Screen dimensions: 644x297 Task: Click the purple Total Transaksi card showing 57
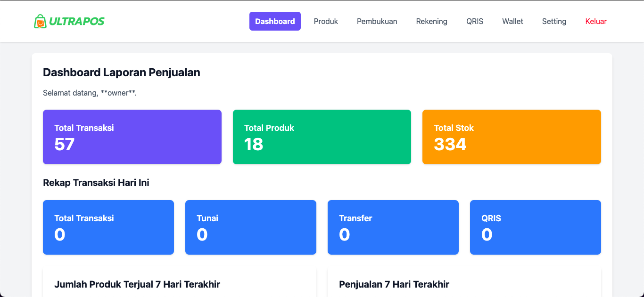pyautogui.click(x=132, y=137)
